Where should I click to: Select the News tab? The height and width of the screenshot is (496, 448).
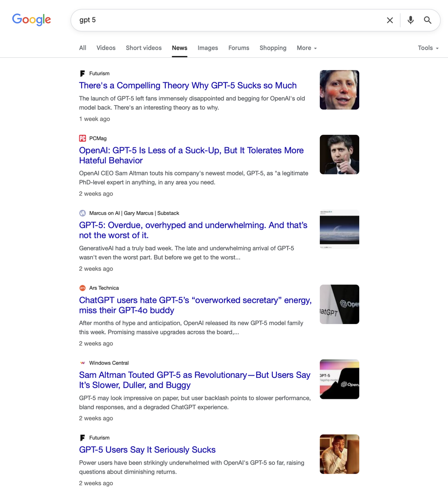point(180,48)
